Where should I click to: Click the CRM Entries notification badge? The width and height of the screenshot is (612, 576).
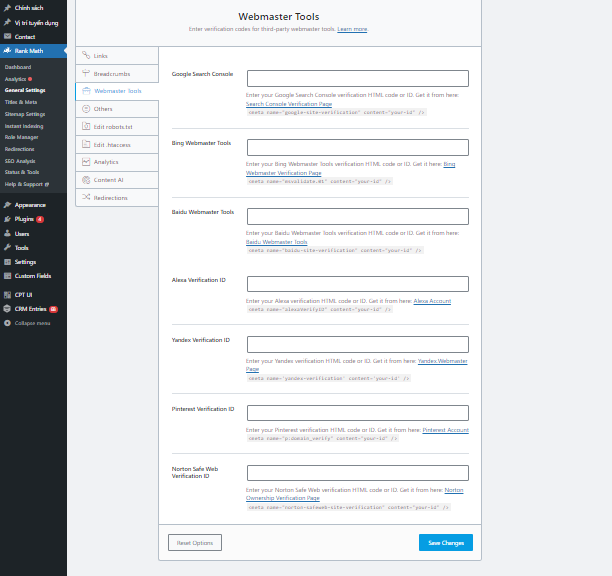click(x=53, y=309)
